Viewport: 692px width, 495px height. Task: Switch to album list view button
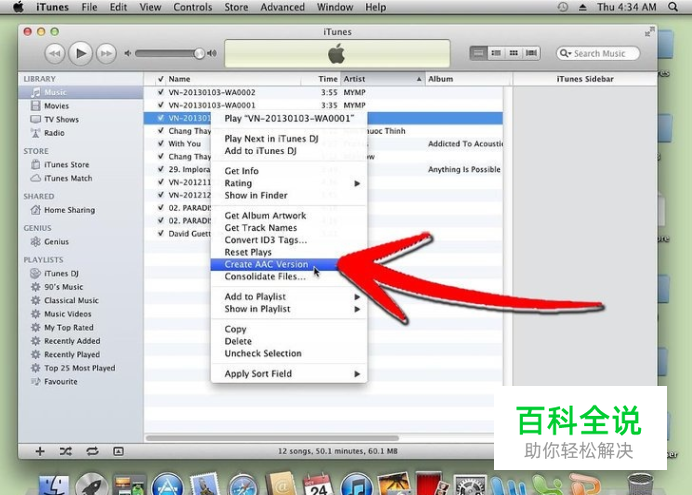pos(496,53)
